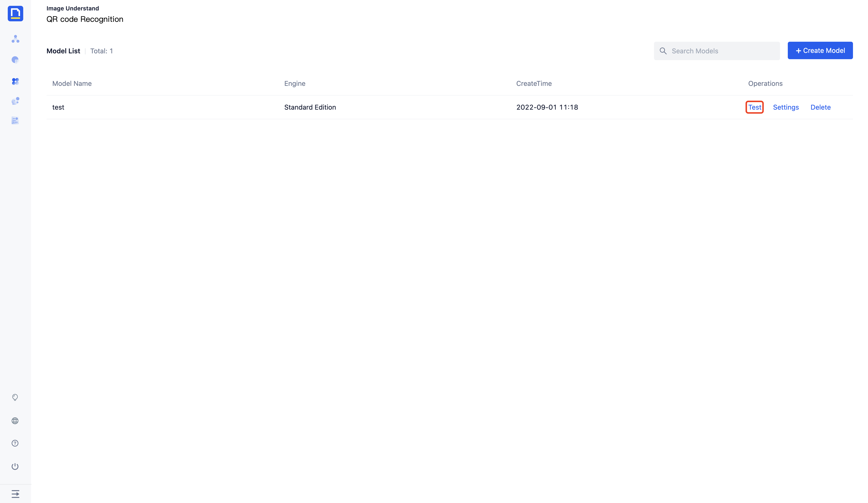Focus the Search Models input field
This screenshot has height=503, width=868.
pyautogui.click(x=717, y=51)
